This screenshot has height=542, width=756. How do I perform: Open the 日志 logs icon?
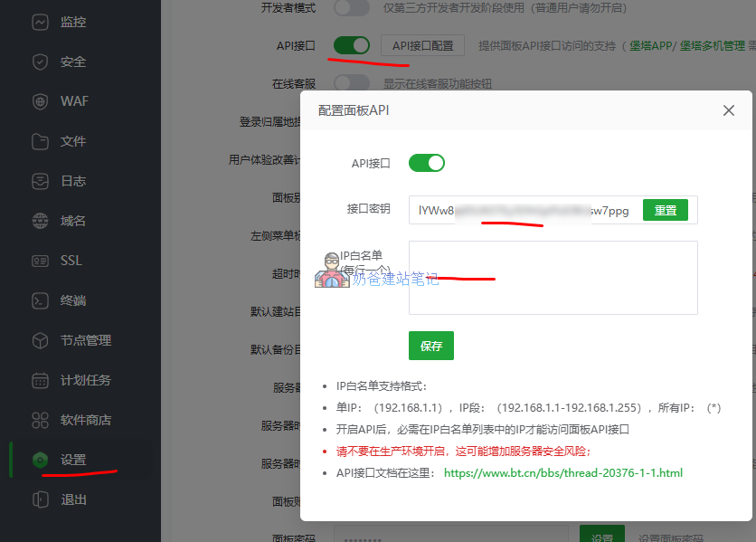pos(40,181)
